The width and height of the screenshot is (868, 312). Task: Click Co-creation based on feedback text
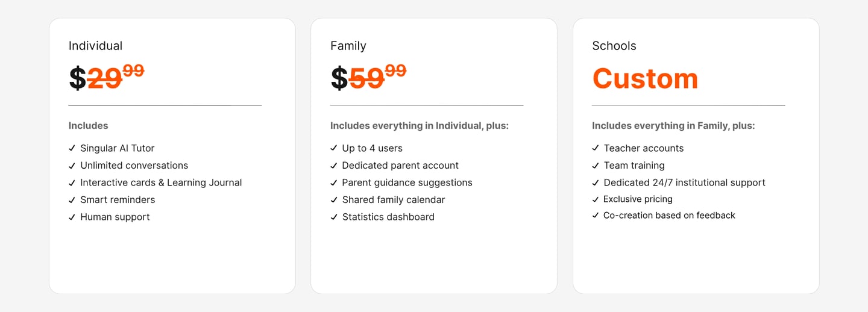pyautogui.click(x=669, y=216)
